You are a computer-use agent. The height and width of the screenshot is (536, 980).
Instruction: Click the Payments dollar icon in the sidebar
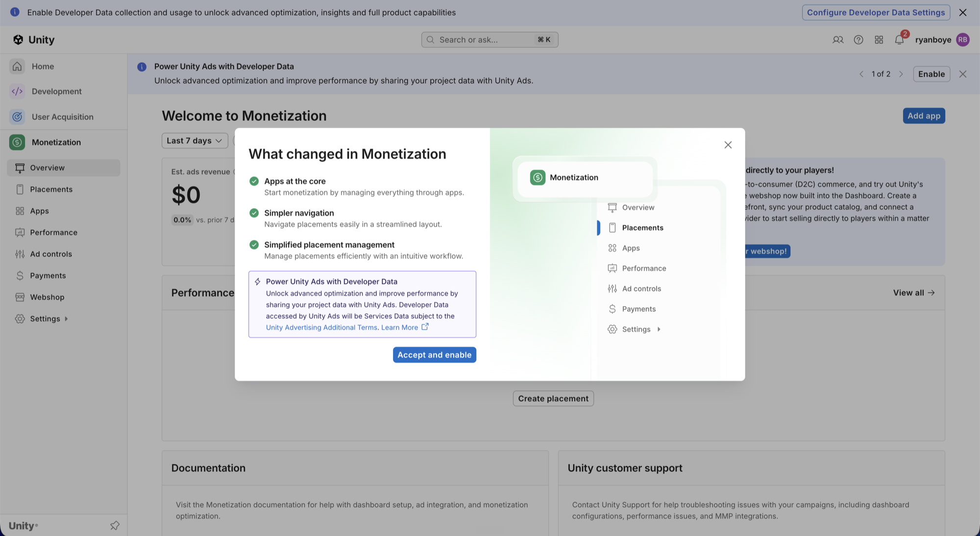pos(20,276)
